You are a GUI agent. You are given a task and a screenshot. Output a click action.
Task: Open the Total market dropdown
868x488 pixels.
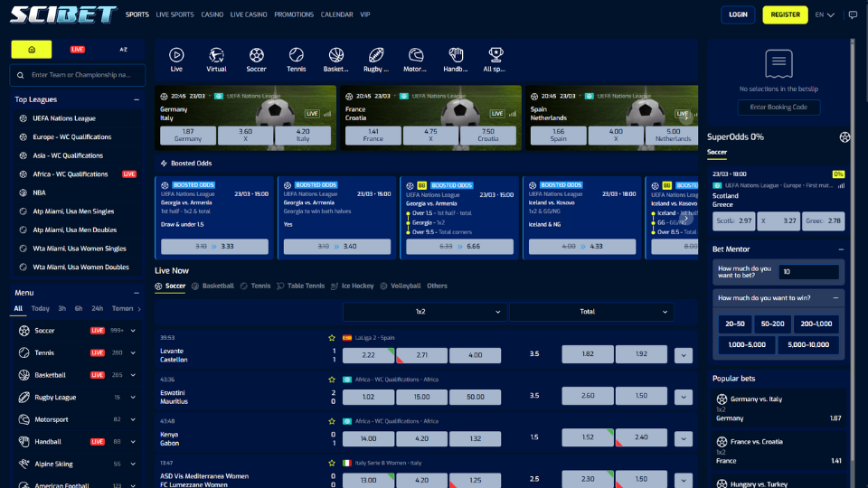tap(591, 312)
